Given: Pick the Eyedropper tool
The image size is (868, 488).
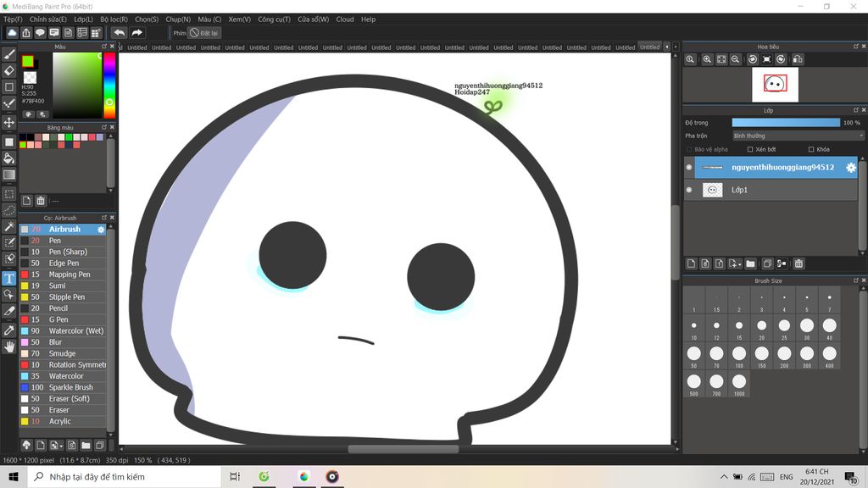Looking at the screenshot, I should click(9, 330).
